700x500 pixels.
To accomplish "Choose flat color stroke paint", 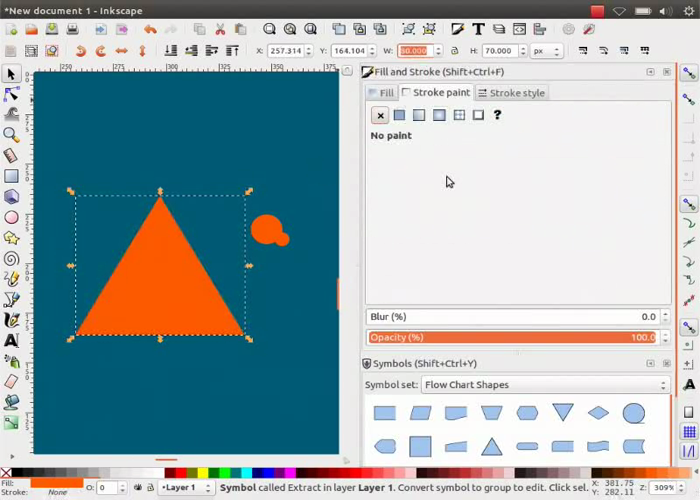I will (399, 115).
